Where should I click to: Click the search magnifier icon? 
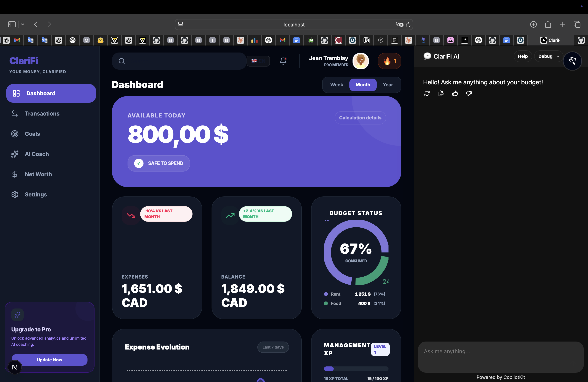[x=122, y=61]
